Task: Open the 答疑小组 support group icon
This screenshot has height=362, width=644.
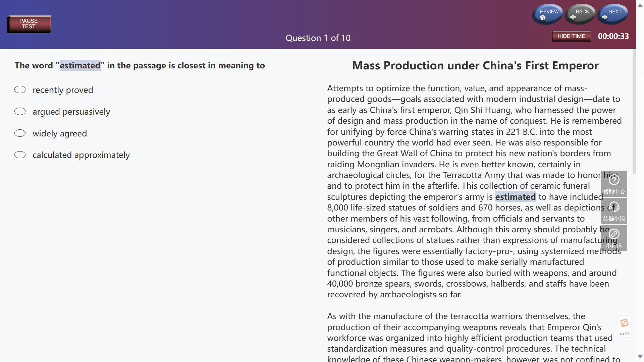Action: coord(614,211)
